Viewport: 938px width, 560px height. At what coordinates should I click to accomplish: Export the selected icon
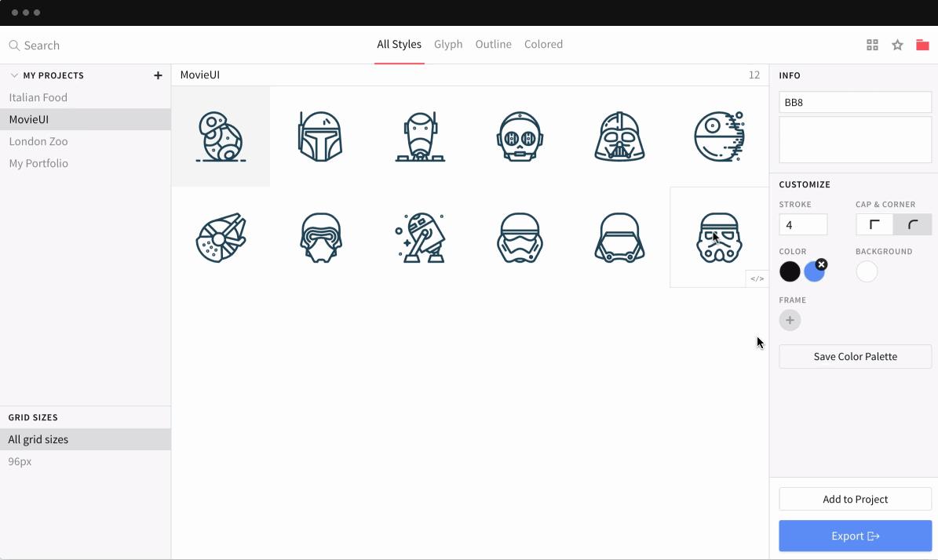tap(855, 536)
